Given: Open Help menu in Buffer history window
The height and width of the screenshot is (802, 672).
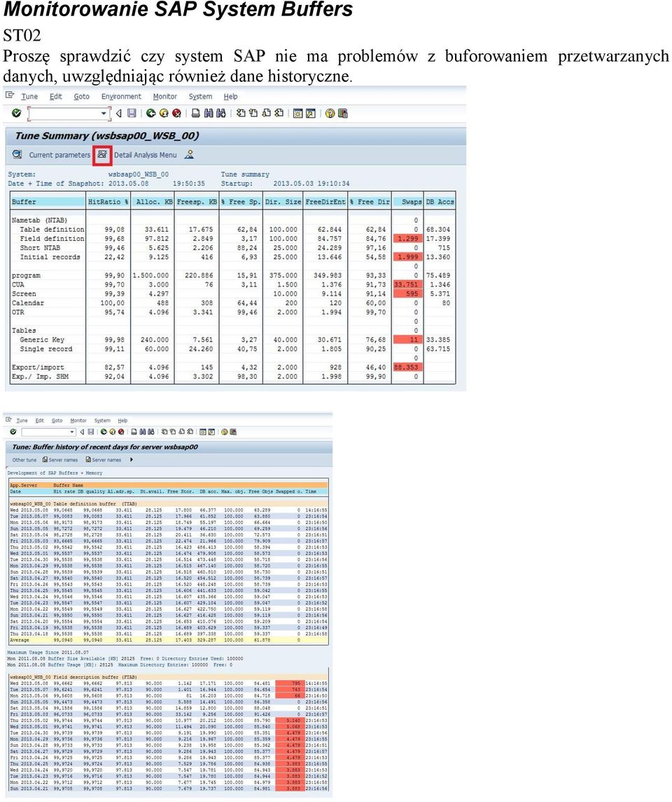Looking at the screenshot, I should [122, 420].
